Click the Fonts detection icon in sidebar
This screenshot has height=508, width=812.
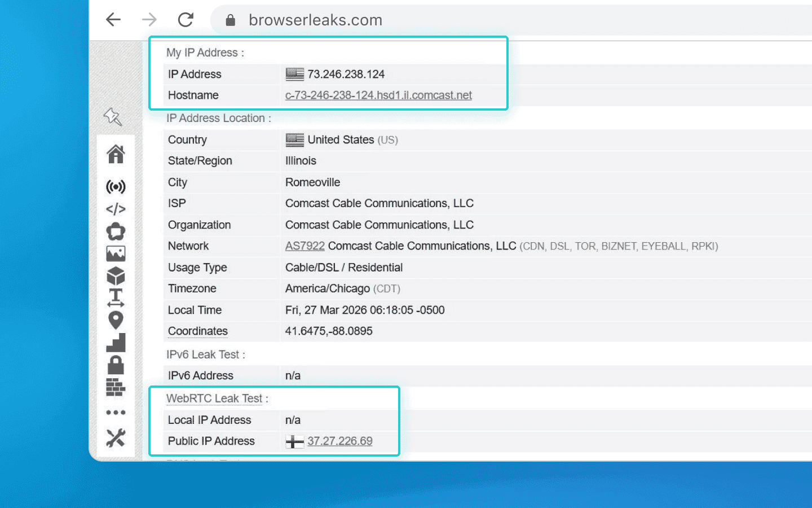point(116,297)
